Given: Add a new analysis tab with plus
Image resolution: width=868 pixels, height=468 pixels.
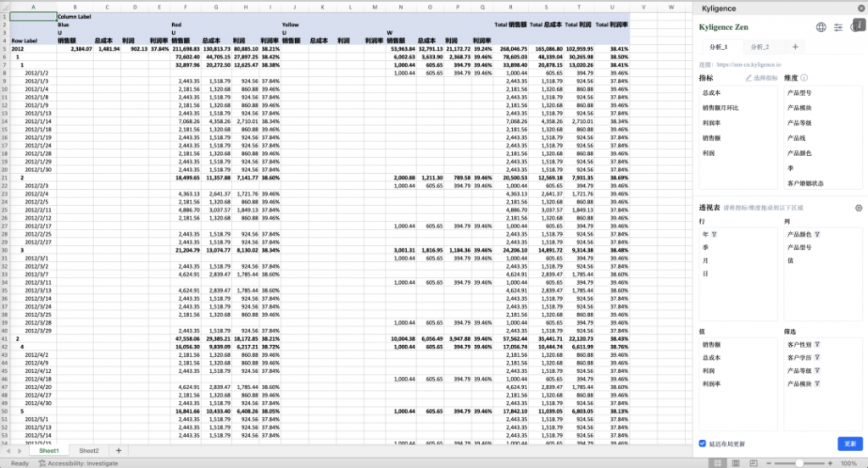Looking at the screenshot, I should pyautogui.click(x=795, y=47).
